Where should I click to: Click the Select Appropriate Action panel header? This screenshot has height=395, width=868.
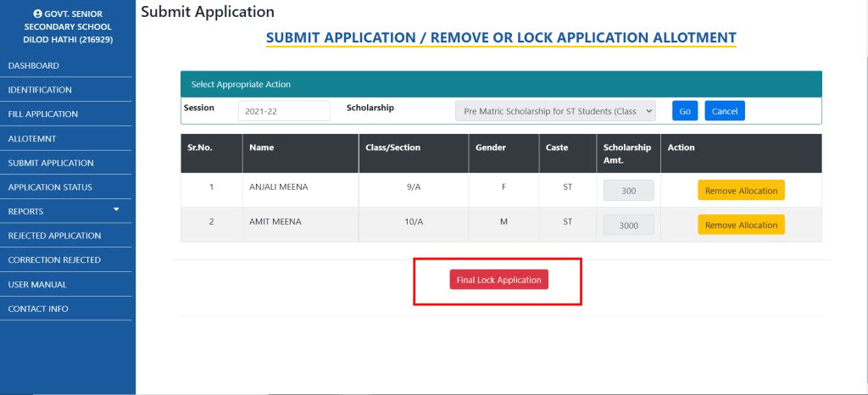tap(501, 84)
